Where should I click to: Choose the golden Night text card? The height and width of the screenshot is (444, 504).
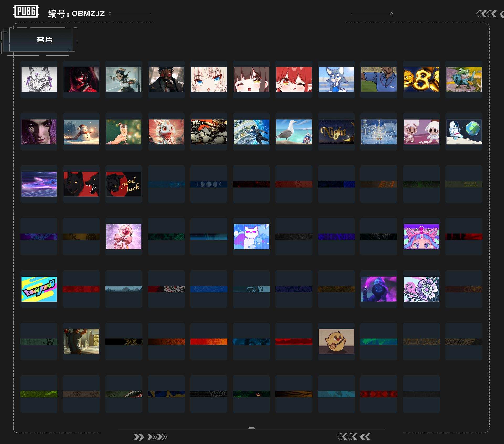[337, 132]
